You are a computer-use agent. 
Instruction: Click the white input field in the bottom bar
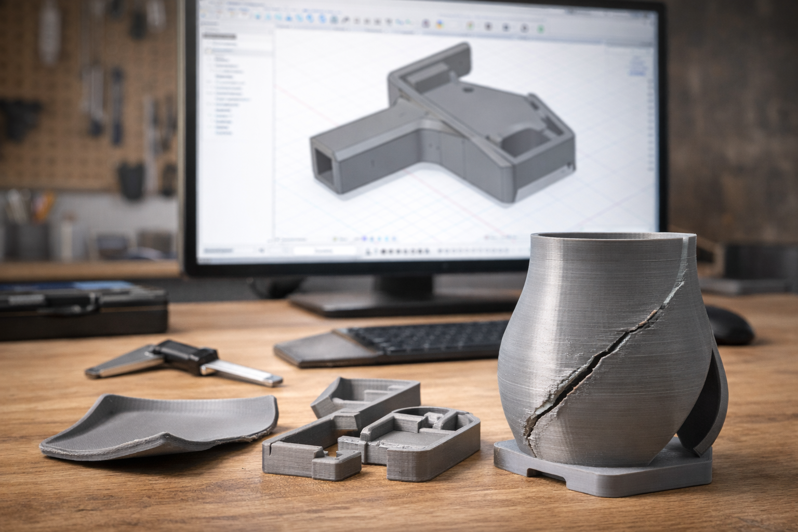coord(325,251)
